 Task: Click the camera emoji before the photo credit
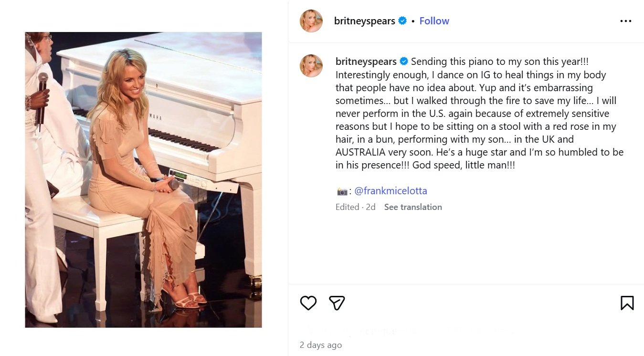342,191
